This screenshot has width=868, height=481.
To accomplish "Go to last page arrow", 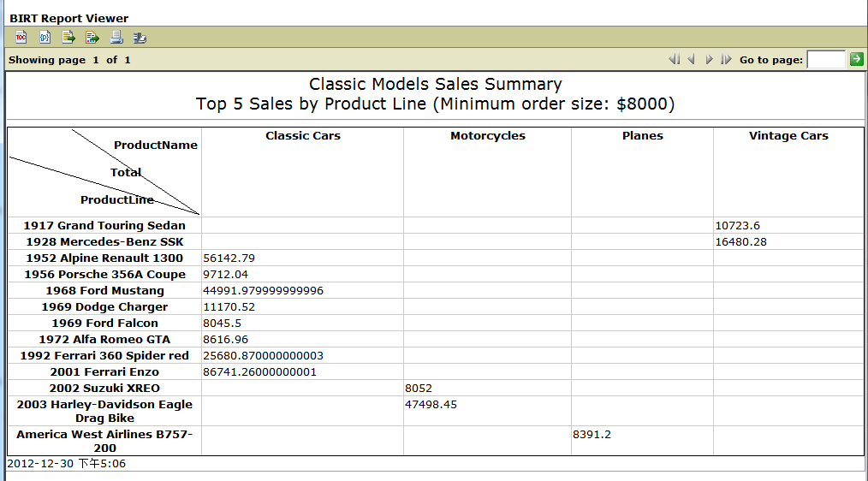I will [x=726, y=59].
